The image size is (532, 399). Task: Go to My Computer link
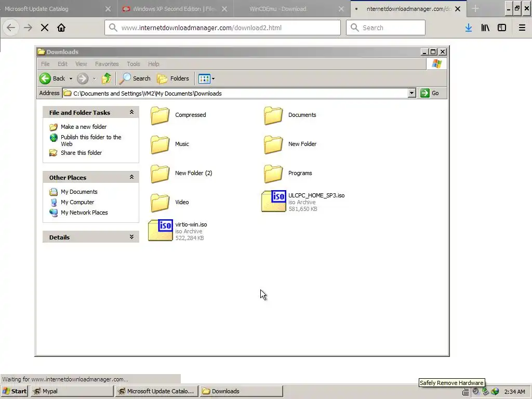[77, 202]
